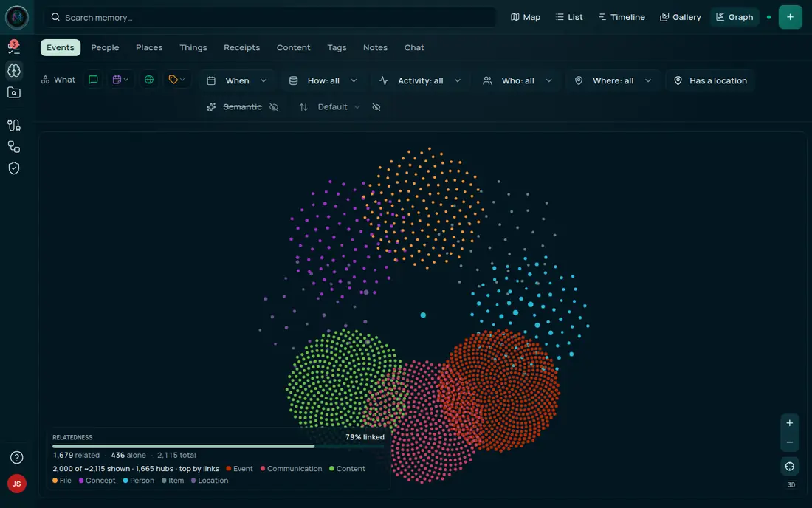Open the When date dropdown
Image resolution: width=812 pixels, height=508 pixels.
click(237, 80)
